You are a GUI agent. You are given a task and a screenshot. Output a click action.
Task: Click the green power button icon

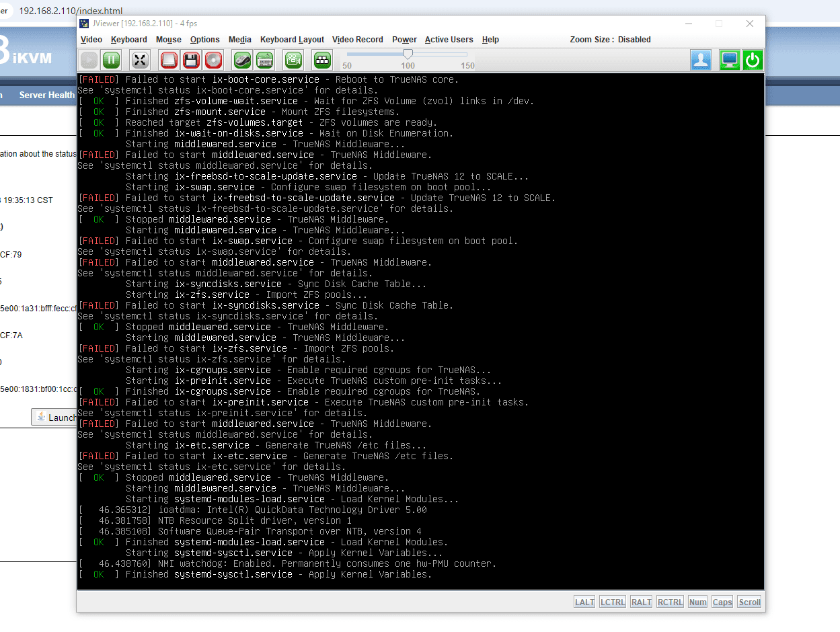tap(752, 60)
